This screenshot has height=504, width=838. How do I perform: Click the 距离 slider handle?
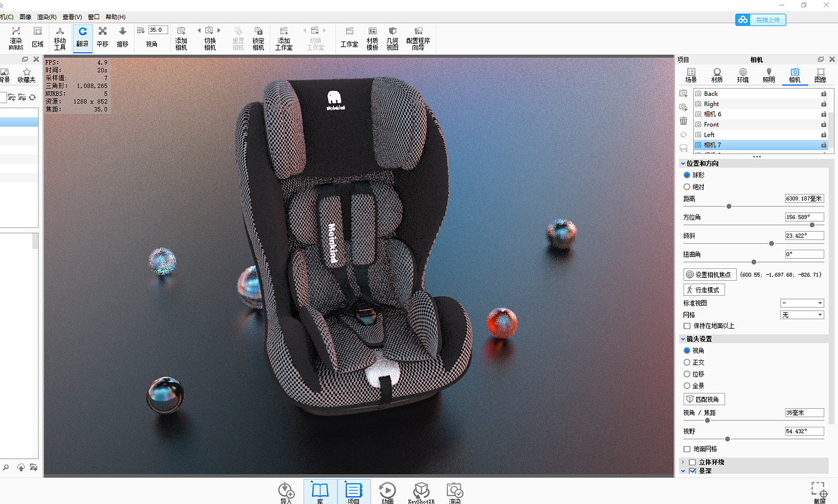tap(728, 207)
